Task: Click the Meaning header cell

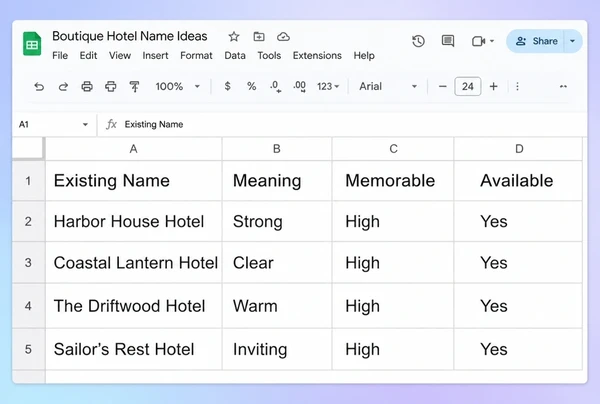Action: (x=277, y=181)
